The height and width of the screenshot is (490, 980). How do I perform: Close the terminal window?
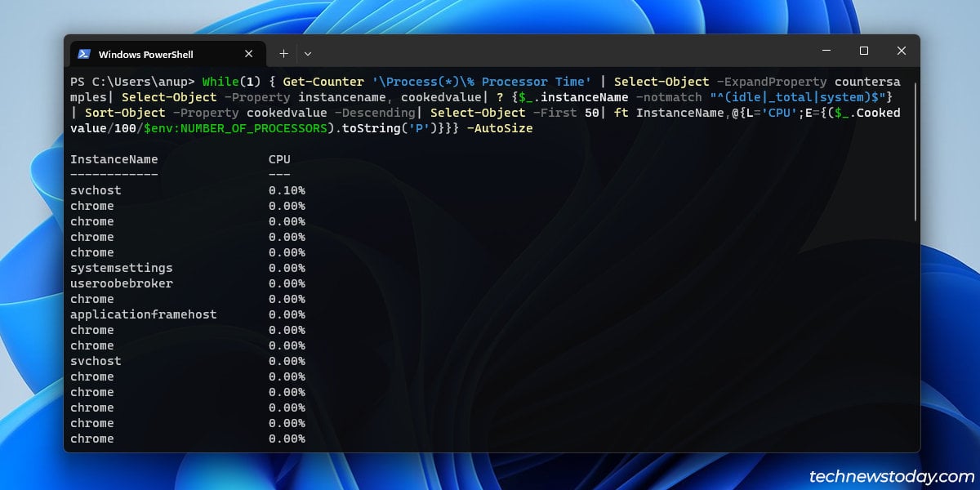(902, 51)
